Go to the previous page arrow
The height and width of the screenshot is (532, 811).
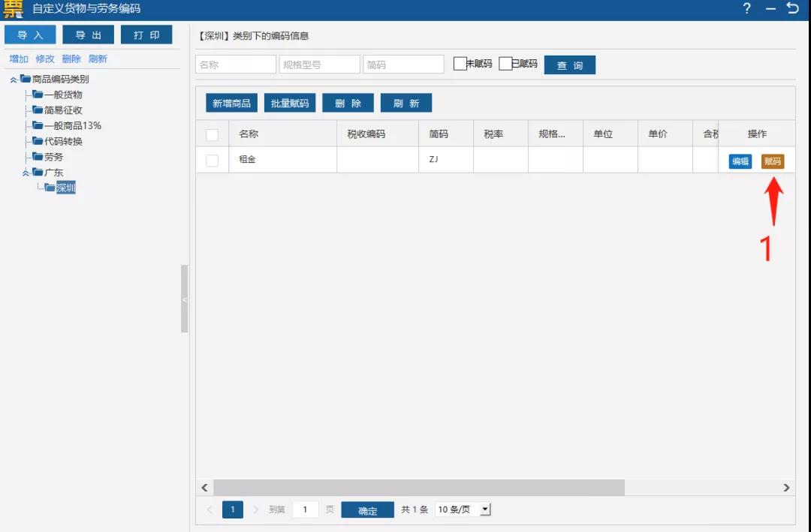click(x=210, y=509)
